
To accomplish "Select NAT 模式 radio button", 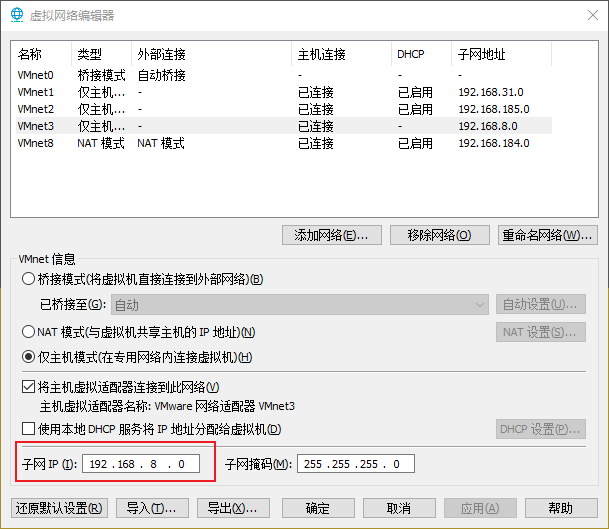I will tap(29, 332).
